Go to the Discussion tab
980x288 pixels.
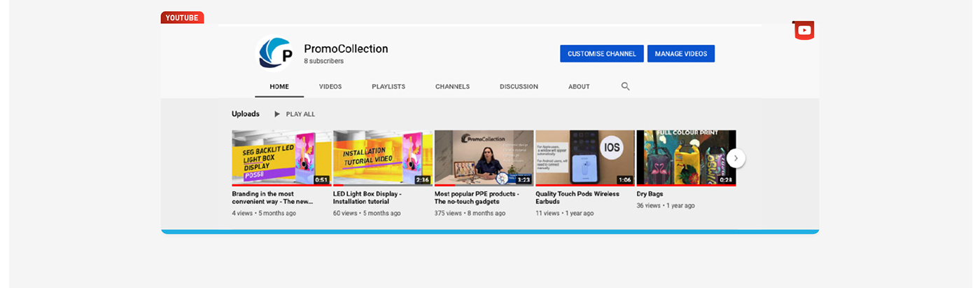click(x=519, y=87)
